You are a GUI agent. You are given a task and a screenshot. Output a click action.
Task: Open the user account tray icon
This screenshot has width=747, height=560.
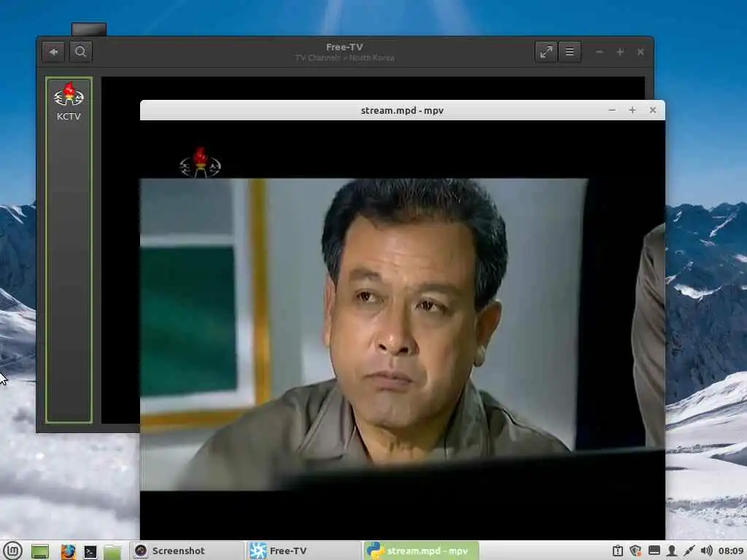click(x=672, y=551)
